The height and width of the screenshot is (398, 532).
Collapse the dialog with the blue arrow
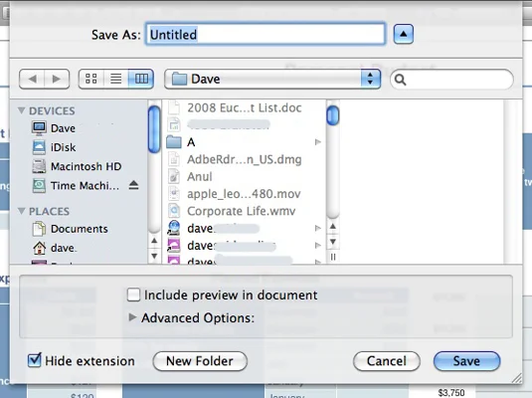click(x=403, y=34)
